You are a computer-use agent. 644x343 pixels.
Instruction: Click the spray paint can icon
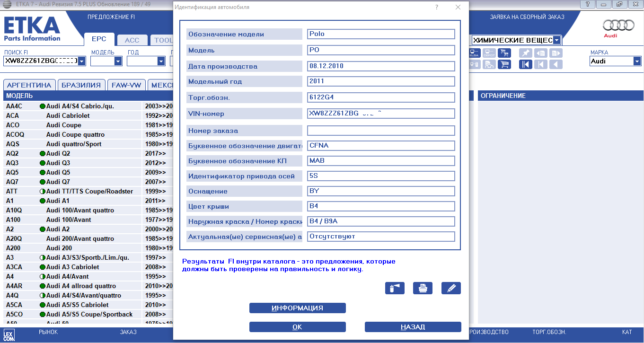click(395, 288)
